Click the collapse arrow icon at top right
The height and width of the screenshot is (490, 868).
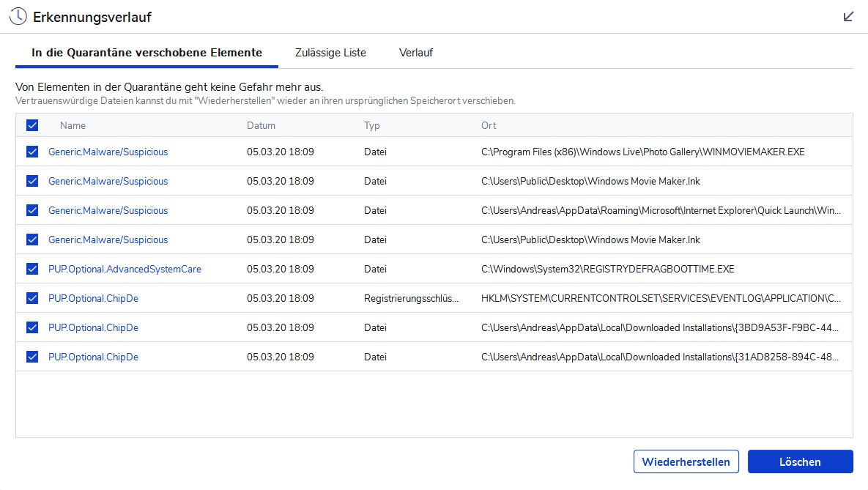(848, 17)
